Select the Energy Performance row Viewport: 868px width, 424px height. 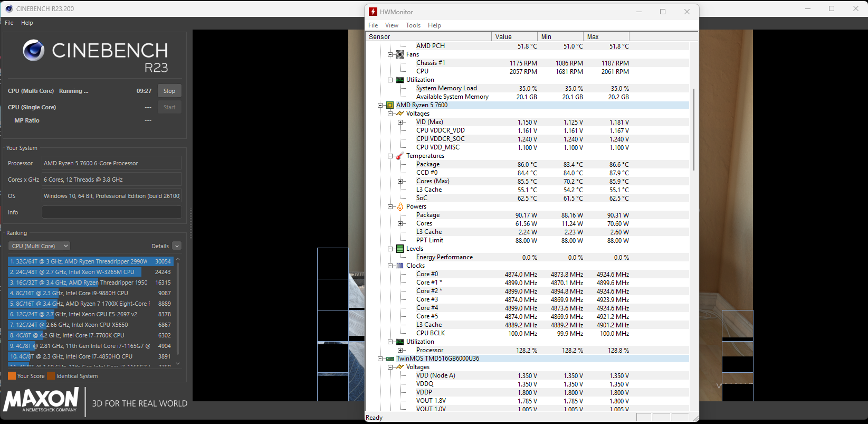[x=527, y=257]
